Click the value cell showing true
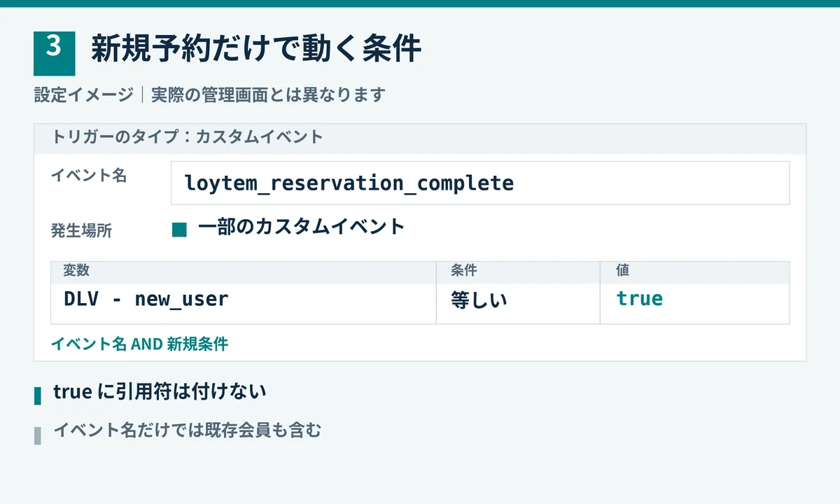840x504 pixels. 695,304
